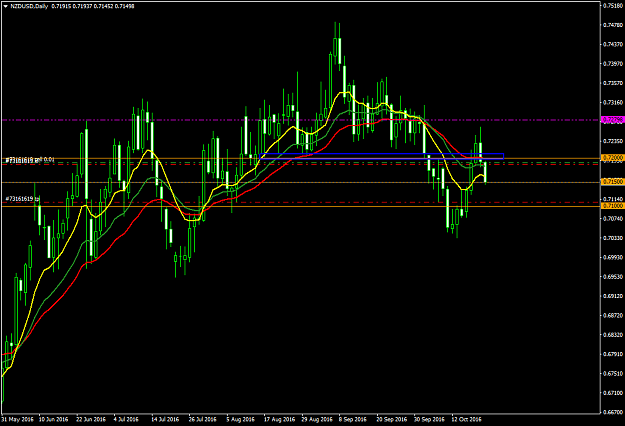
Task: Click the 26 Jul 2016 date label
Action: point(202,419)
